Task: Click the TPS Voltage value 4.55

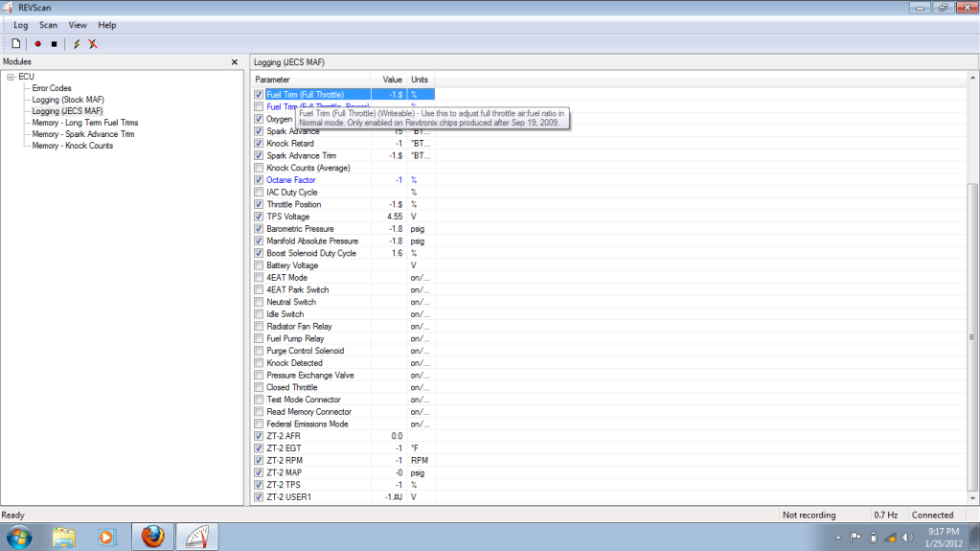Action: point(395,217)
